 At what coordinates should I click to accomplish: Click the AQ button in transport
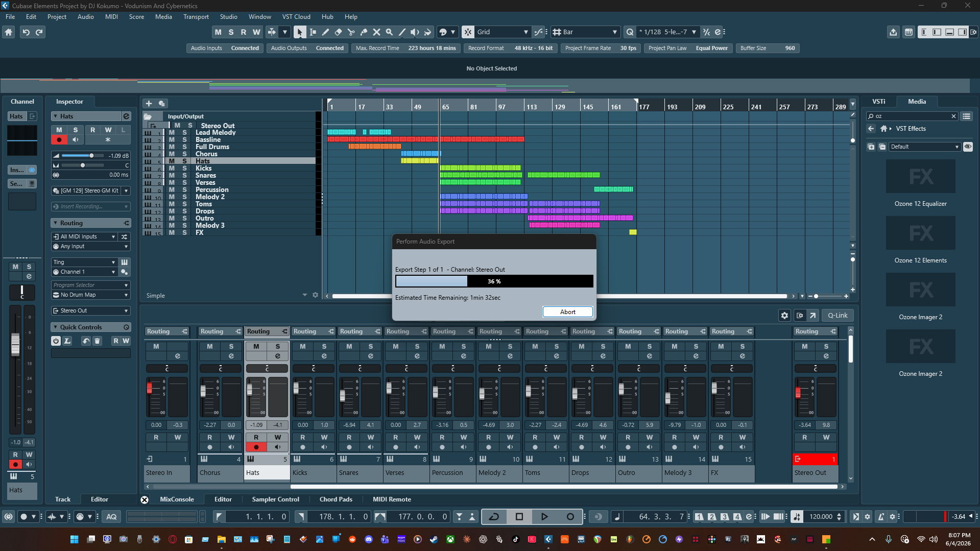coord(111,517)
